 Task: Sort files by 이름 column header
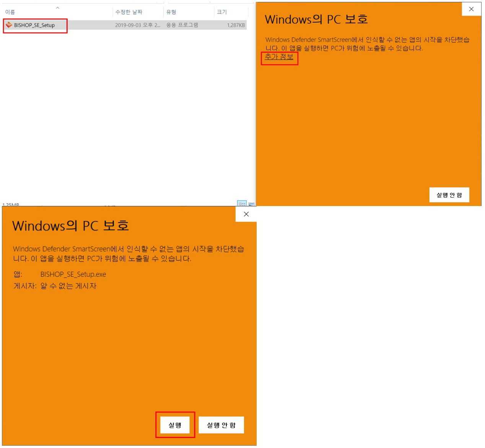pos(10,12)
